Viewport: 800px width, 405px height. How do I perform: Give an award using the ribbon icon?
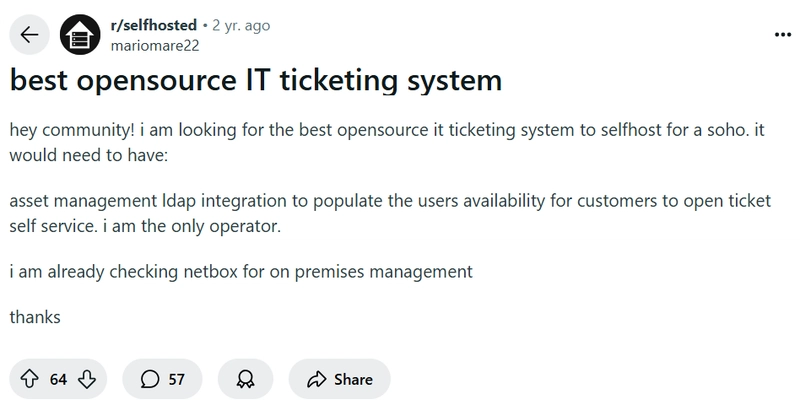[245, 379]
